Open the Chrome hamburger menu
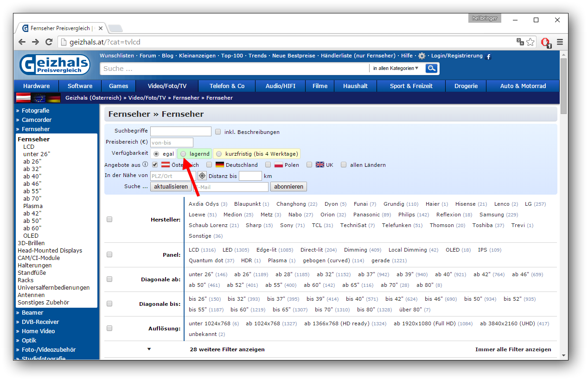The height and width of the screenshot is (380, 588). [x=560, y=42]
